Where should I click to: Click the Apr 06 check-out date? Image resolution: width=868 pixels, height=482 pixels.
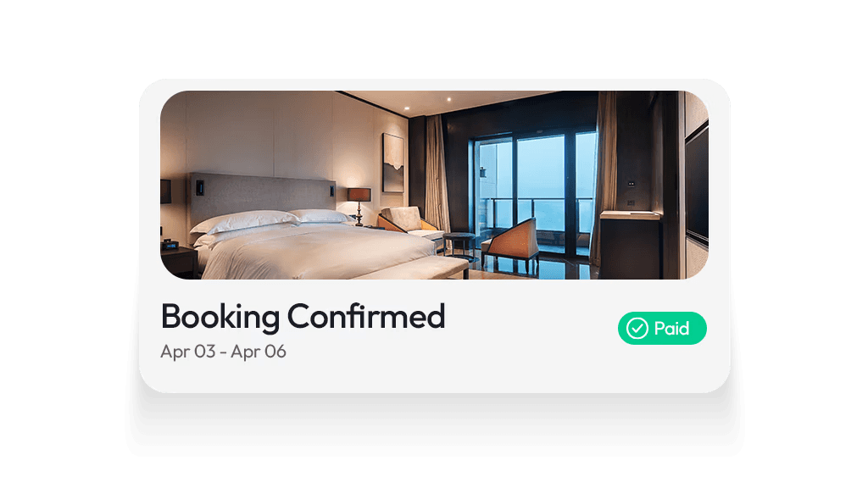click(259, 352)
